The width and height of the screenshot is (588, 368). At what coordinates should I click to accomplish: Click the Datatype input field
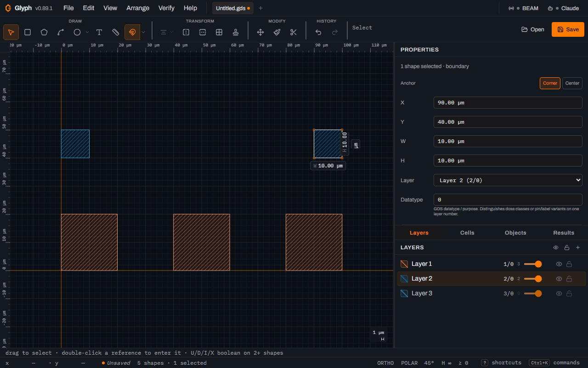point(508,200)
